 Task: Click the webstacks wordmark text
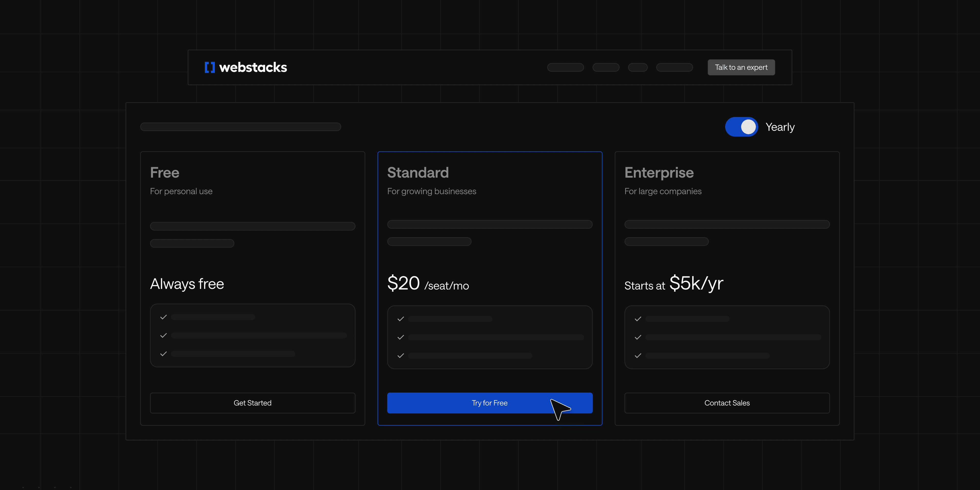point(253,67)
